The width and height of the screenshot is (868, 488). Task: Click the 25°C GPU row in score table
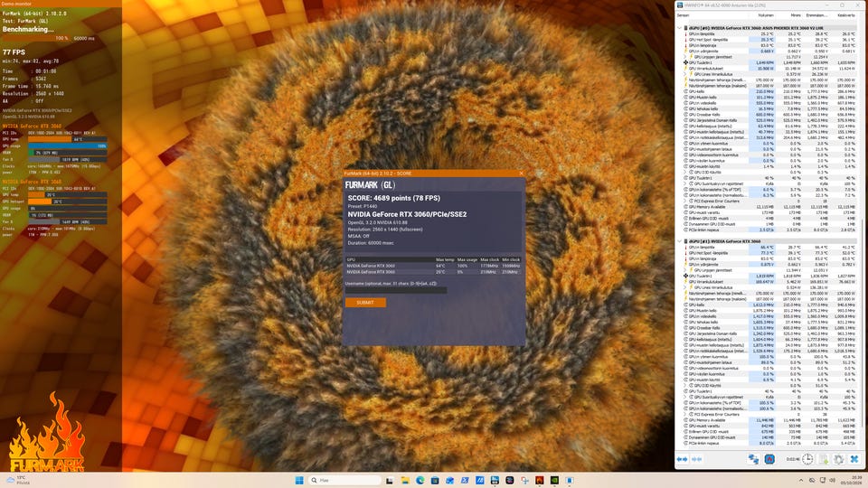pos(433,272)
